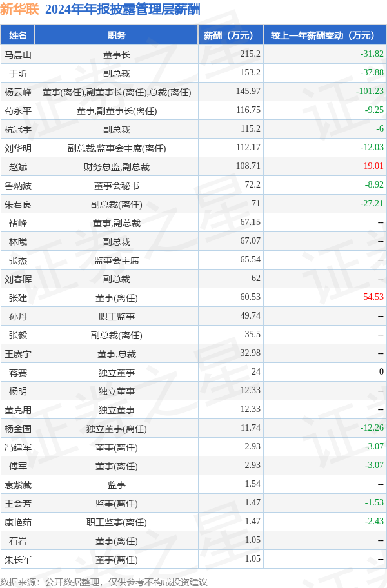Click the 新华联 title text
The image size is (387, 588).
[19, 9]
